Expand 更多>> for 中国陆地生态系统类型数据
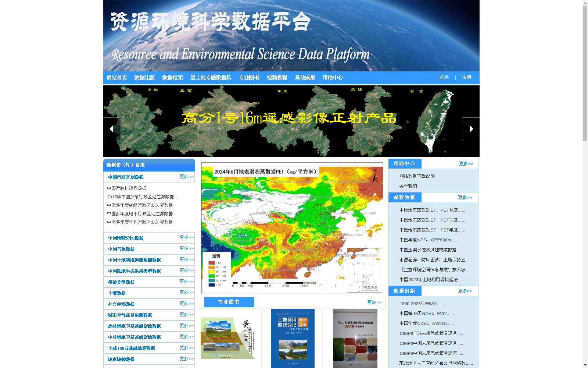The image size is (588, 368). click(187, 270)
